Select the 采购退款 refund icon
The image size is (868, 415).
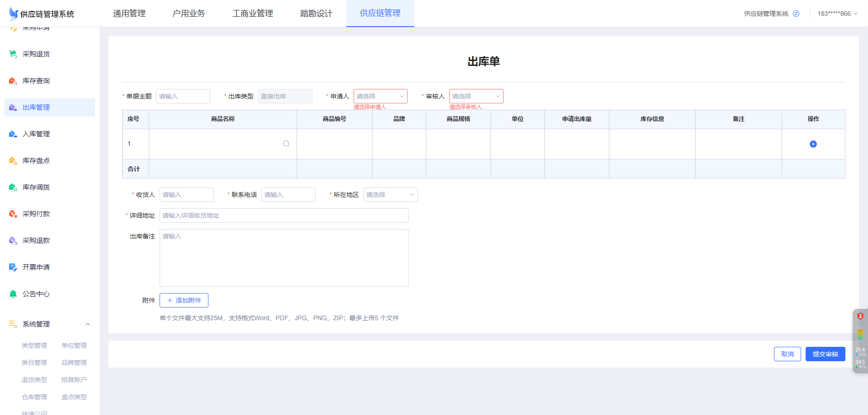[x=12, y=240]
